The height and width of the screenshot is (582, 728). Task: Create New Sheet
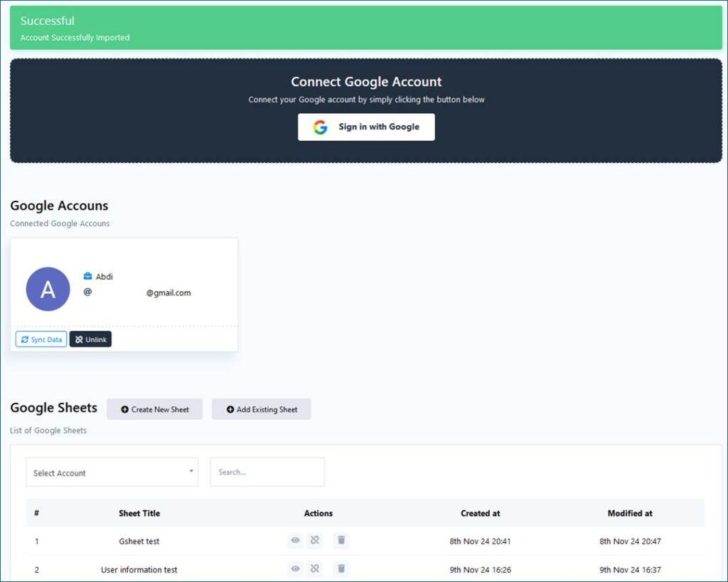pyautogui.click(x=154, y=409)
